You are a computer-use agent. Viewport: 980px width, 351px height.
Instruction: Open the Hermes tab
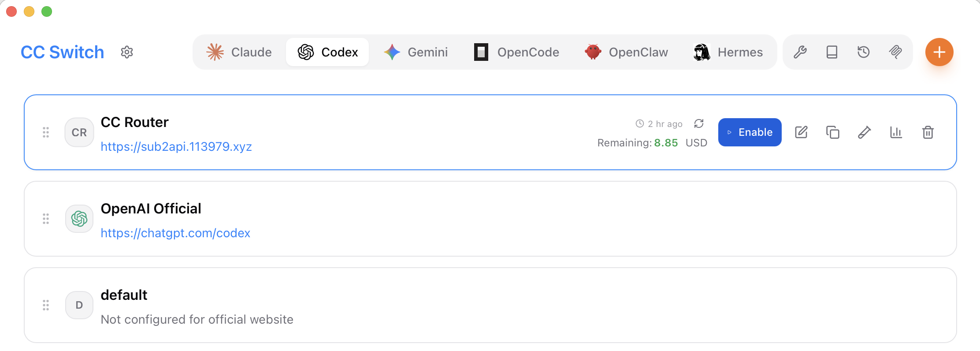[x=728, y=52]
